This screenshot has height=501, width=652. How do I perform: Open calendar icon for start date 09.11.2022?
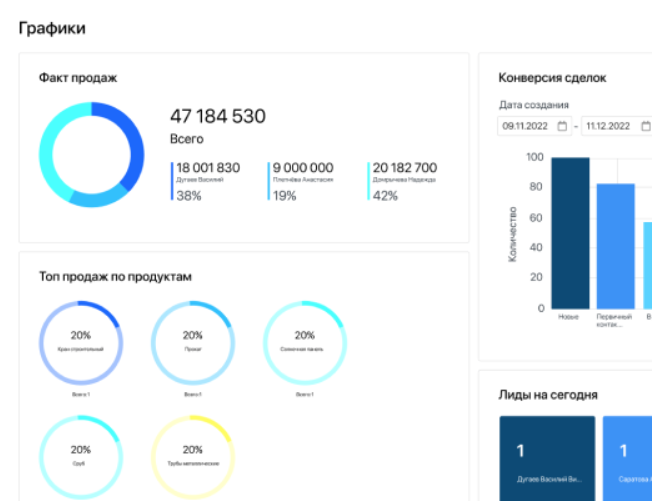tap(562, 126)
